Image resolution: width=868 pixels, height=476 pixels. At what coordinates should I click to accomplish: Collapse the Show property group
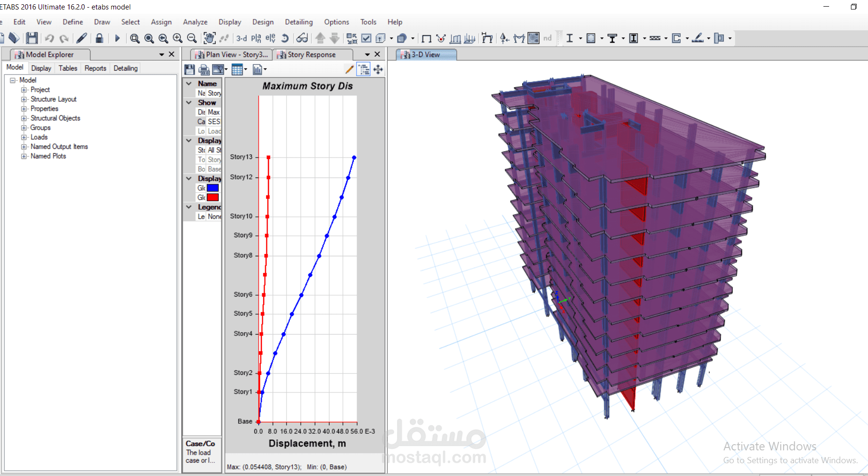189,103
